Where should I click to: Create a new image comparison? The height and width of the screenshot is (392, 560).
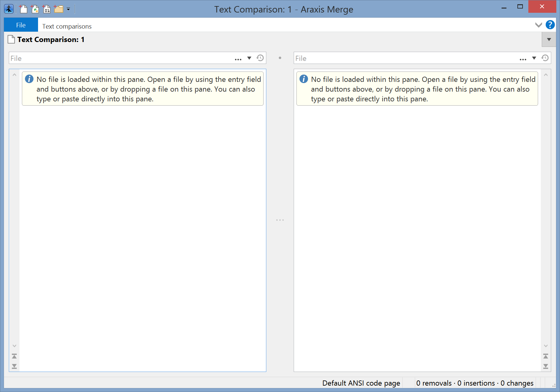[x=35, y=9]
